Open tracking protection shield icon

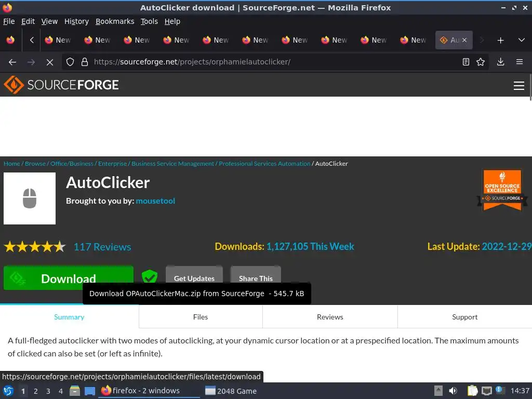[x=70, y=62]
